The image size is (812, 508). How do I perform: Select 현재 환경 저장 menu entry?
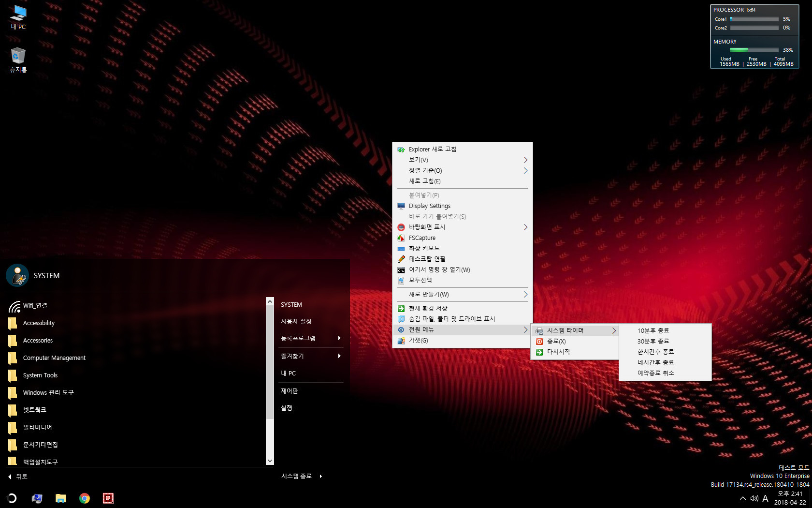(x=462, y=309)
